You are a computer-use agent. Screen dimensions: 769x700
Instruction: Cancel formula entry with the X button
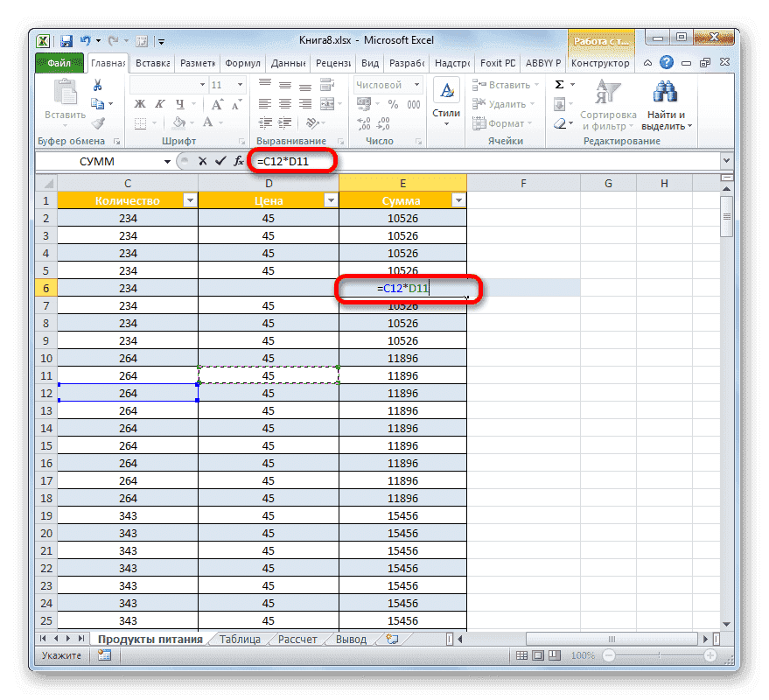201,161
